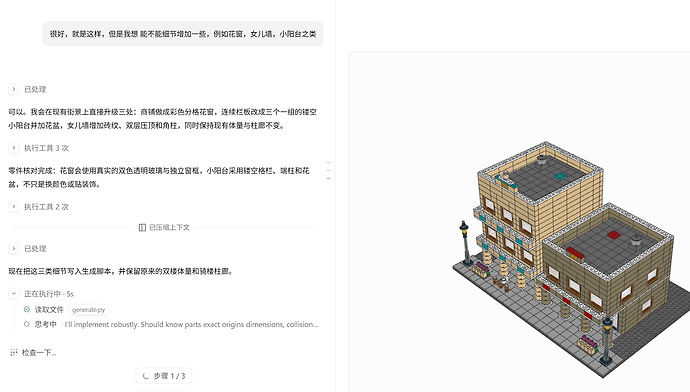Click the 思考中 thinking status circle icon
This screenshot has width=690, height=392.
[27, 324]
